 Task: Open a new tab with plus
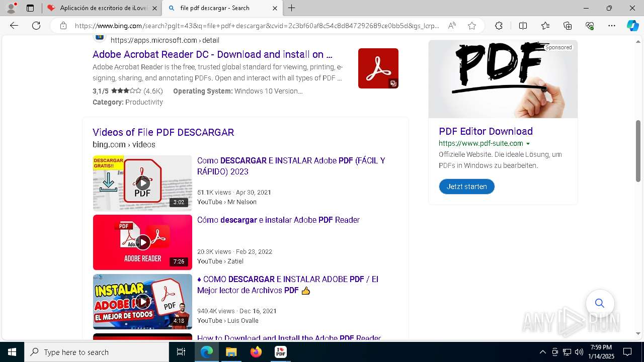click(292, 8)
